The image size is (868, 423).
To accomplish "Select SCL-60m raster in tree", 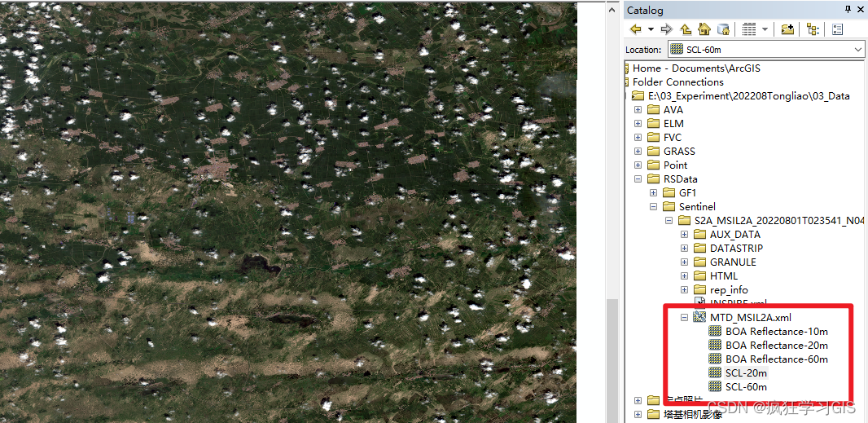I will (746, 387).
